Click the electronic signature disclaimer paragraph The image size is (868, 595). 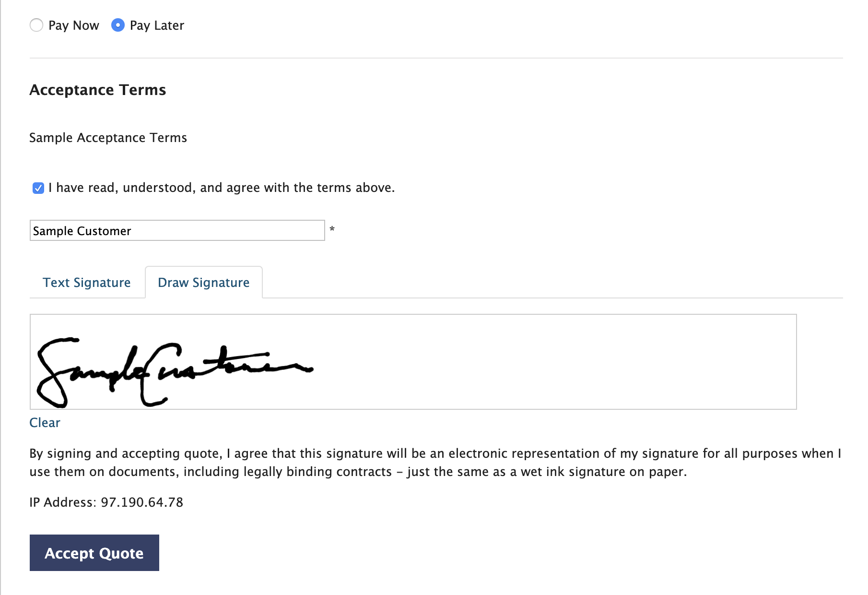pos(435,463)
